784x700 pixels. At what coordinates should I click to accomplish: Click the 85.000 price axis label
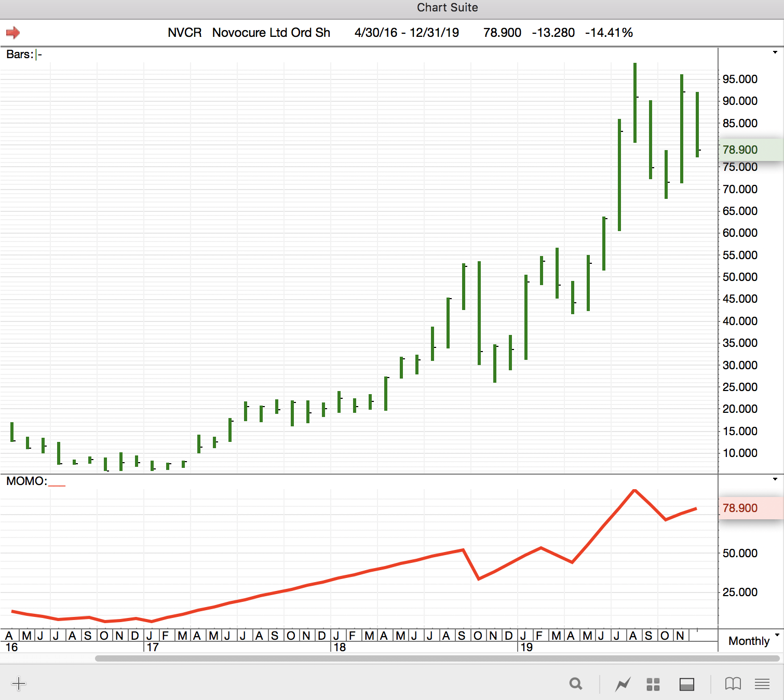[x=740, y=123]
